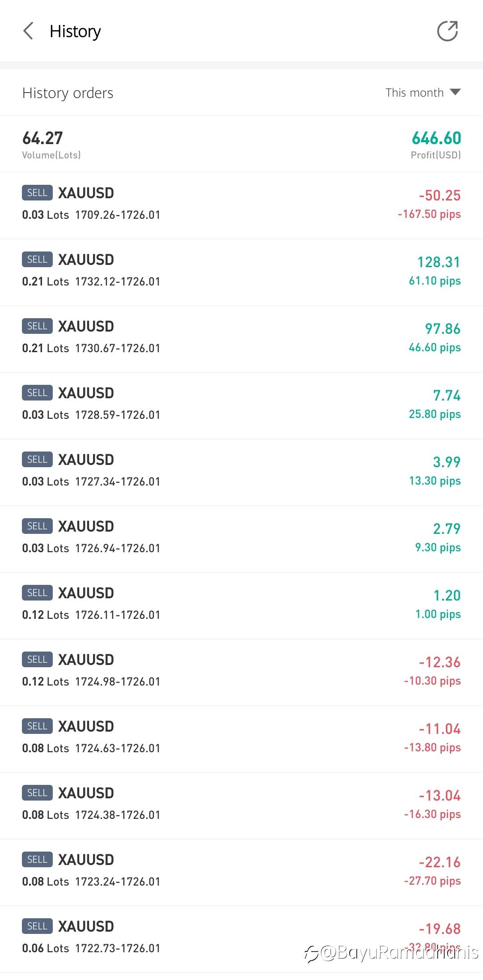Screen dimensions: 483x980
Task: Tap the SELL badge on the 1728.59 order
Action: (x=37, y=393)
